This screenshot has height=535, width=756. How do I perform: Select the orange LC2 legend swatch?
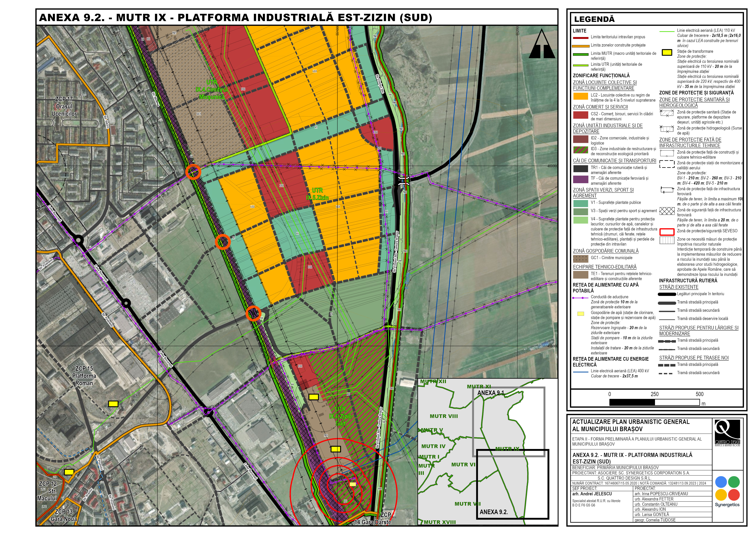pyautogui.click(x=580, y=96)
